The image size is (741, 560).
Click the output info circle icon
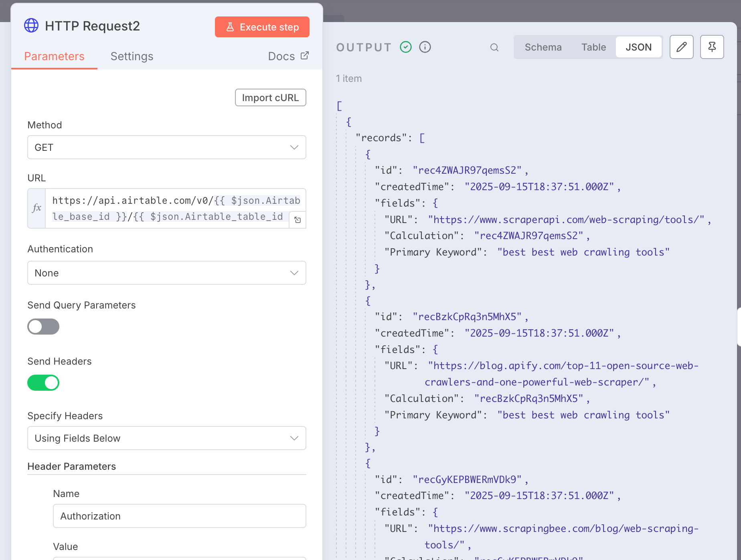[x=425, y=47]
